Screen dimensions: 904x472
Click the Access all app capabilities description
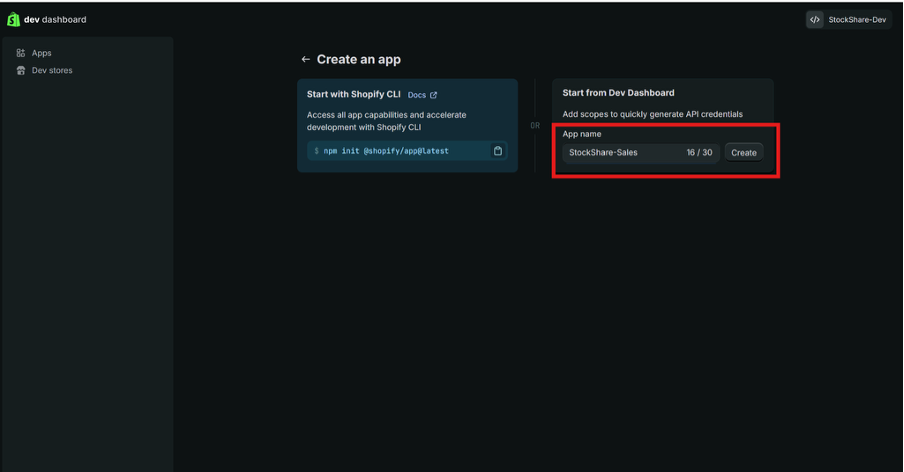tap(386, 121)
